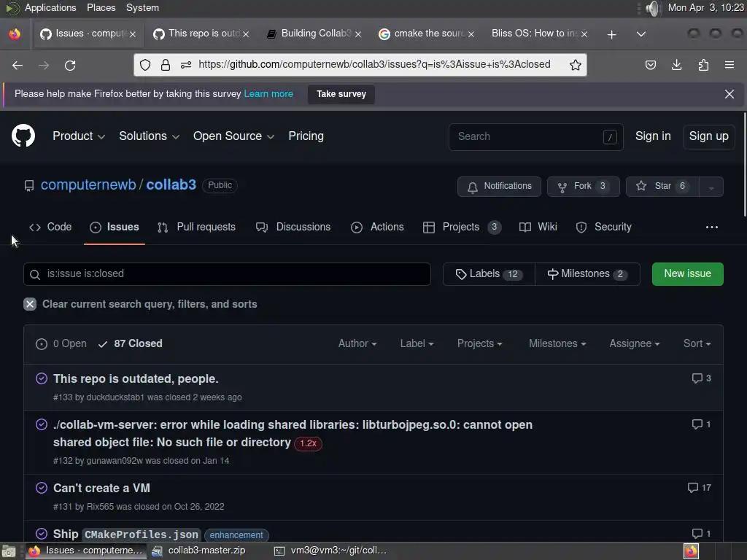
Task: Open the Actions tab
Action: tap(377, 227)
